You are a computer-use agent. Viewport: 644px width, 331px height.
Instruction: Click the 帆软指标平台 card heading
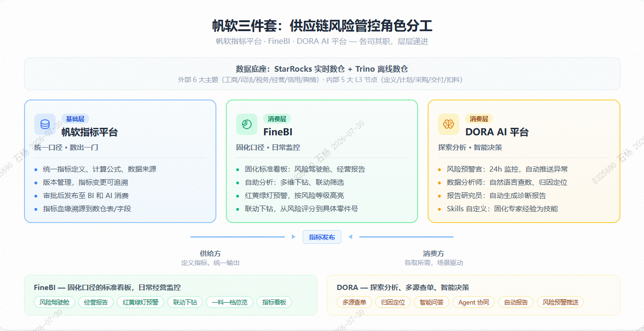point(90,132)
